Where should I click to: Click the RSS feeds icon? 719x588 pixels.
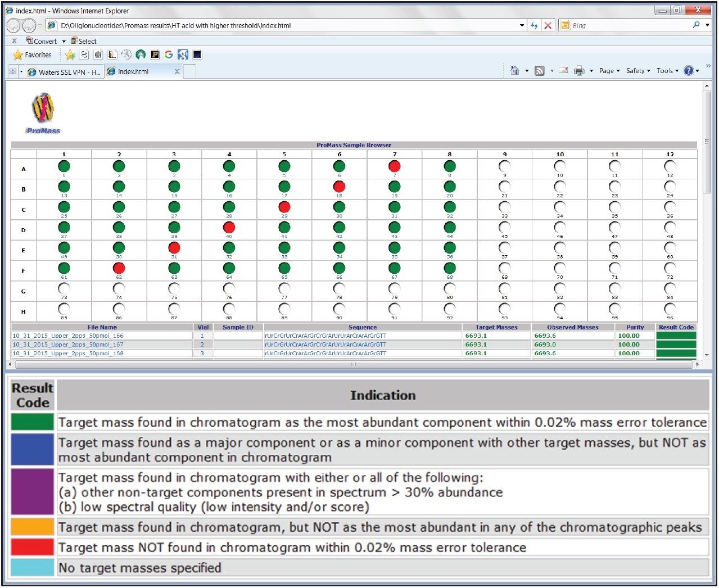tap(540, 71)
